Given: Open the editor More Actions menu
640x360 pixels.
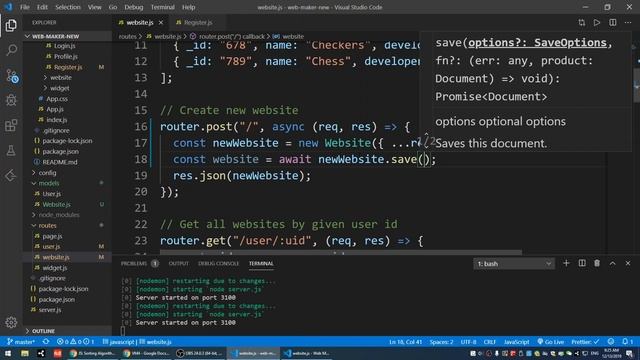Looking at the screenshot, I should [x=628, y=23].
